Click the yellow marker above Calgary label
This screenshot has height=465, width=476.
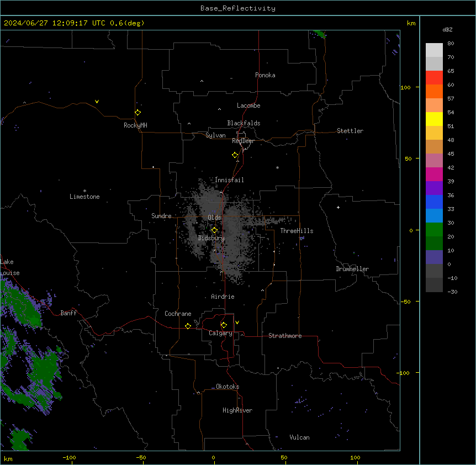coord(224,325)
